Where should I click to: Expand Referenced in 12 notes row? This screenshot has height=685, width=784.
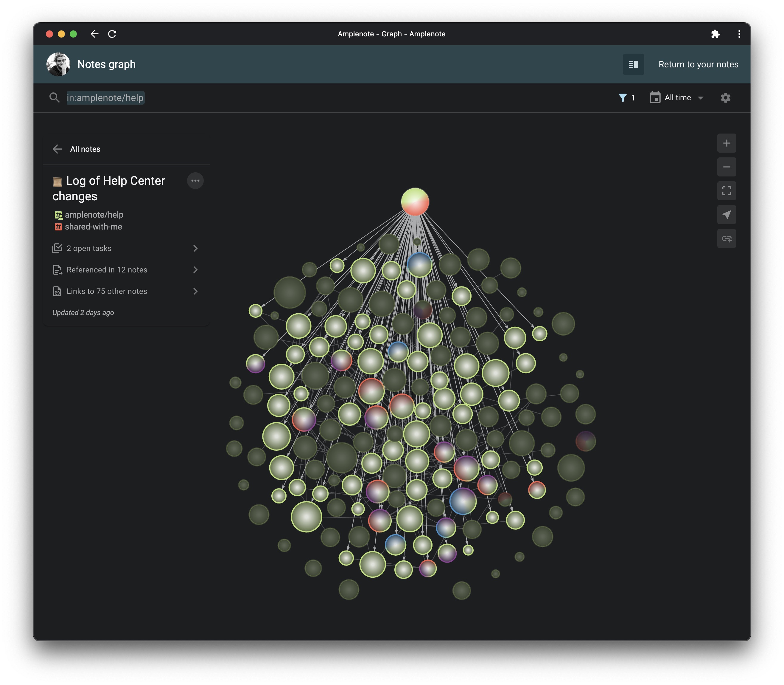126,270
